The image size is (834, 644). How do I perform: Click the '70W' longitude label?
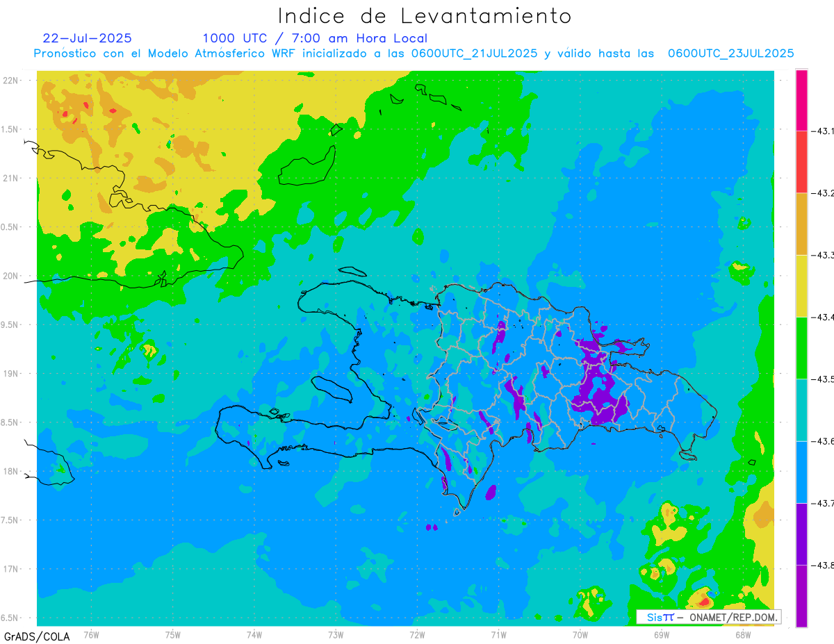[x=580, y=634]
